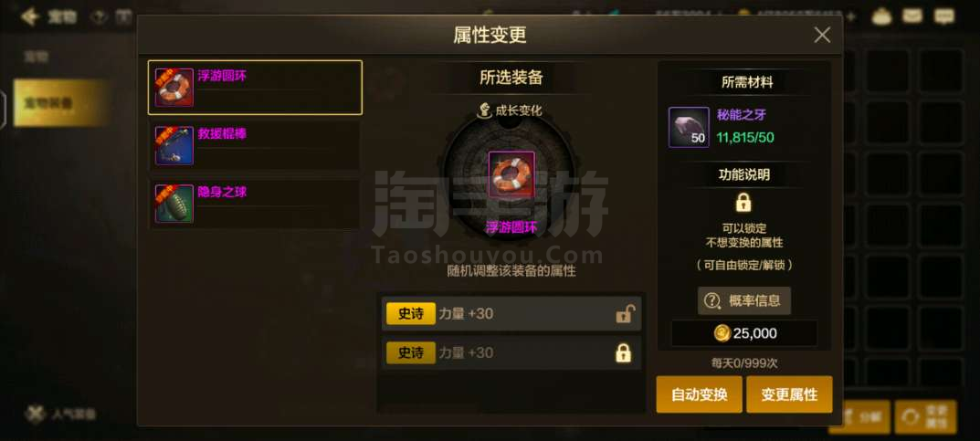980x441 pixels.
Task: Click the selected 浮游圆环 icon in center
Action: [511, 174]
